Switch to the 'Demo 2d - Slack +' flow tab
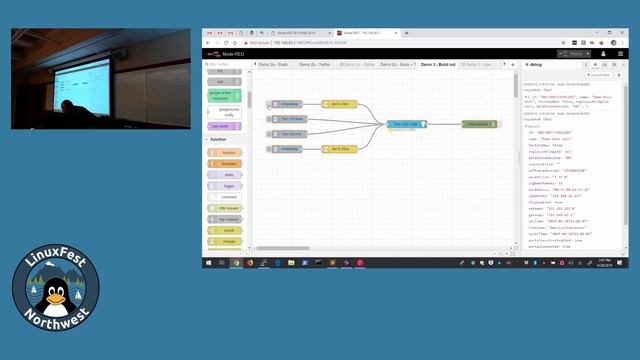Screen dimensions: 640x360 point(398,64)
